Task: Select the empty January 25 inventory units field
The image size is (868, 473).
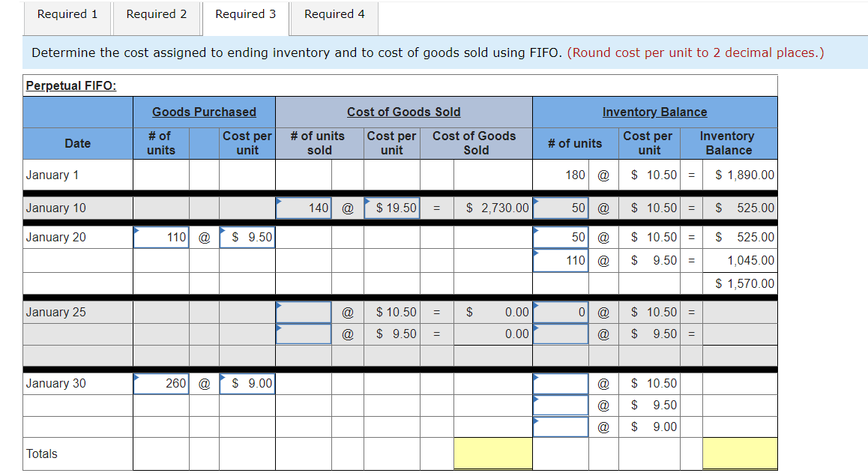Action: point(560,334)
